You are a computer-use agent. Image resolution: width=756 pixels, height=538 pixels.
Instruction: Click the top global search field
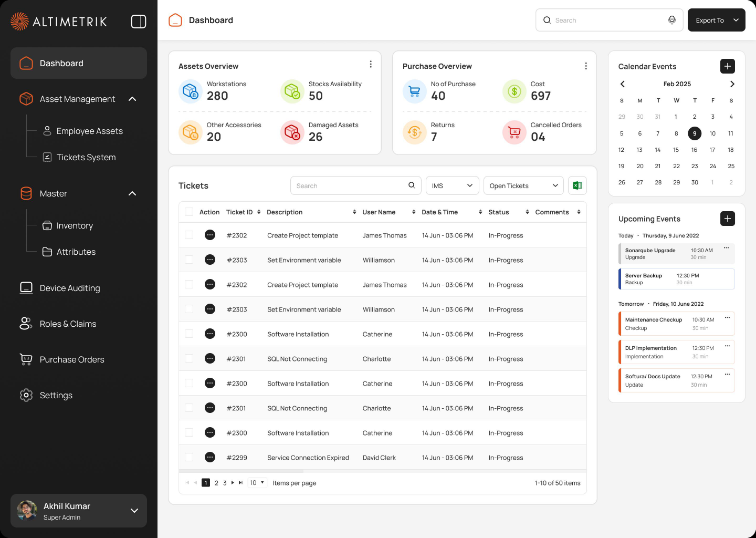(x=609, y=20)
